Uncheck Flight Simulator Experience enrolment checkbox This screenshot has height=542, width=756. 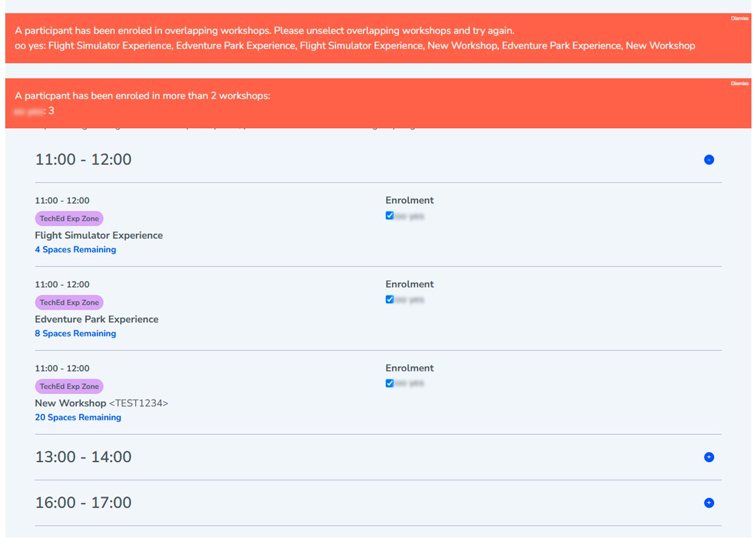click(x=390, y=216)
